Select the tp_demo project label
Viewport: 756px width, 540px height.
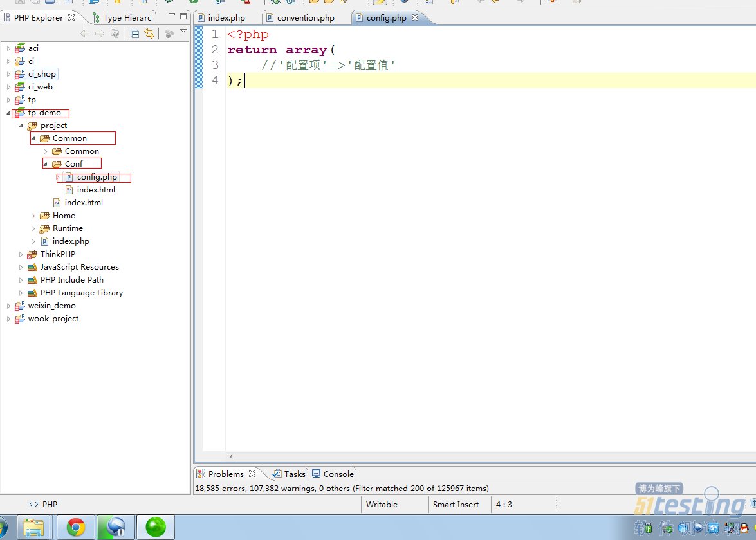click(x=44, y=113)
